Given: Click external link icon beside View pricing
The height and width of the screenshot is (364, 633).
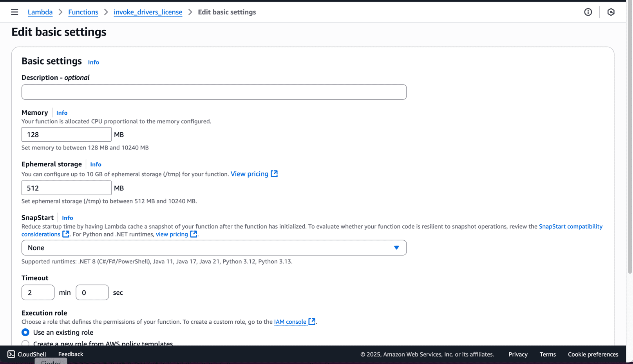Looking at the screenshot, I should click(274, 174).
